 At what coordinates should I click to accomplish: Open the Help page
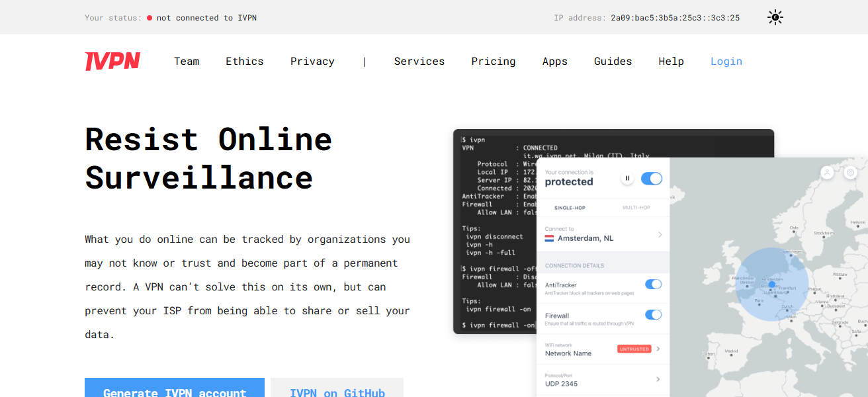(x=672, y=62)
